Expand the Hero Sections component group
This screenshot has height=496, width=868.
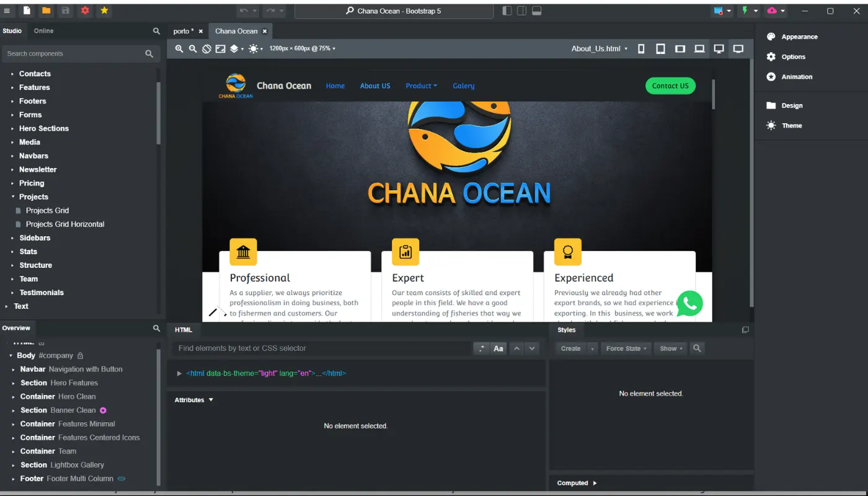(x=12, y=128)
